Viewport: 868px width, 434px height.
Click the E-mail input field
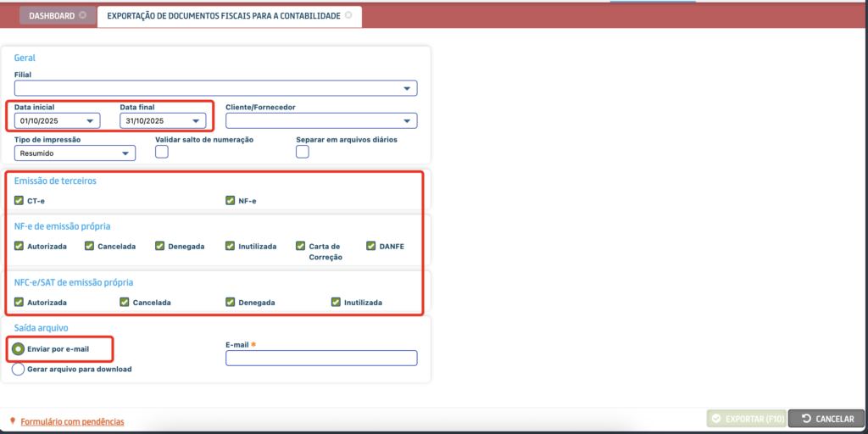321,358
